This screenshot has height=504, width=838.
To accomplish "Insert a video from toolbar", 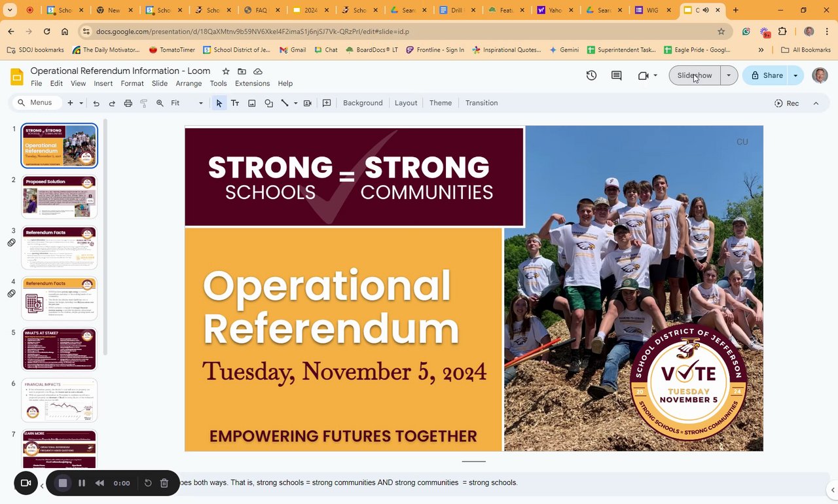I will 307,103.
